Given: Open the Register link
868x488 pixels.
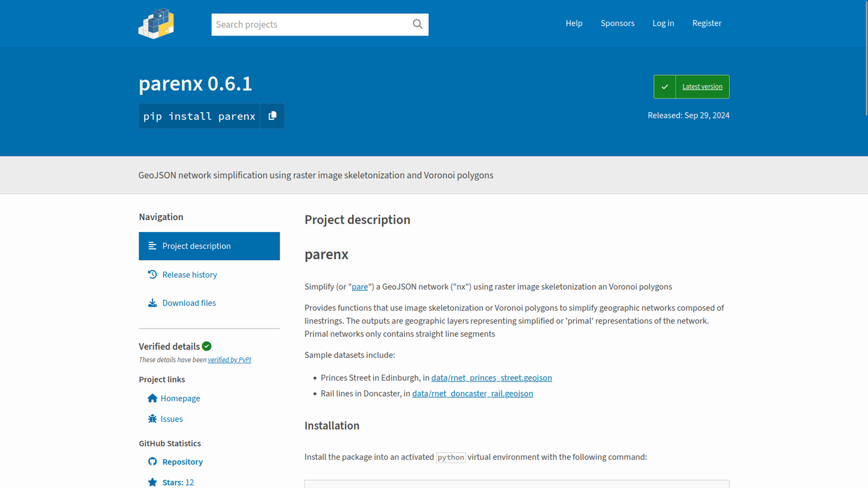Looking at the screenshot, I should point(706,23).
